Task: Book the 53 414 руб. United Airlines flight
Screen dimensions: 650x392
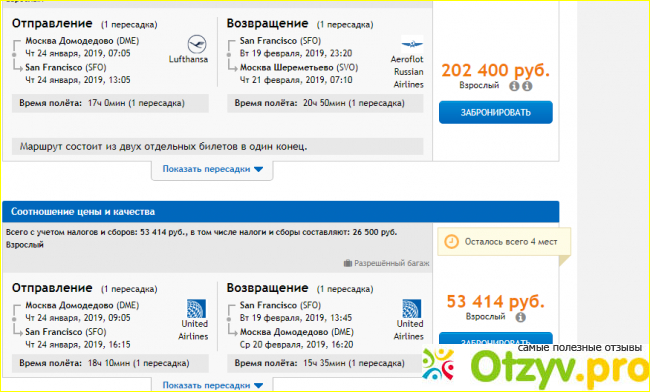Action: tap(496, 339)
